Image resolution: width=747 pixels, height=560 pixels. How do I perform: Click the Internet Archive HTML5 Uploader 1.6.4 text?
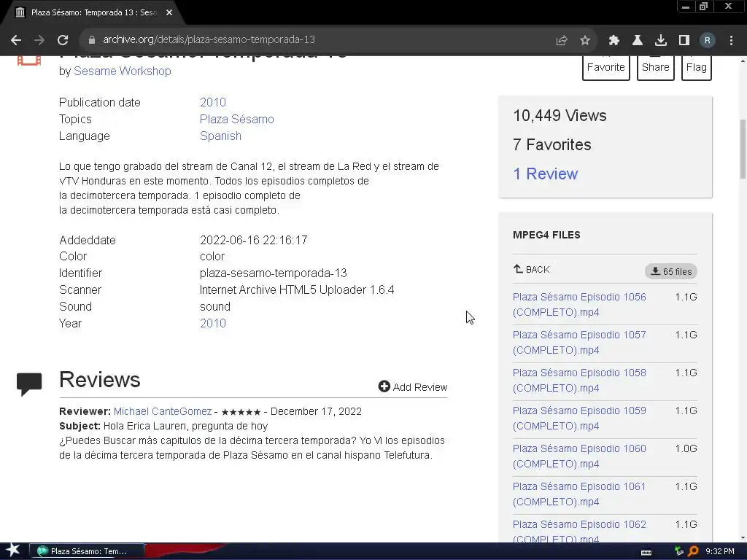(x=297, y=290)
